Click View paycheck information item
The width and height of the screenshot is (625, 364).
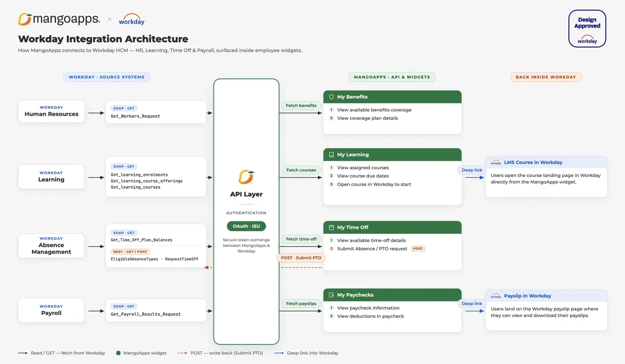pyautogui.click(x=368, y=308)
